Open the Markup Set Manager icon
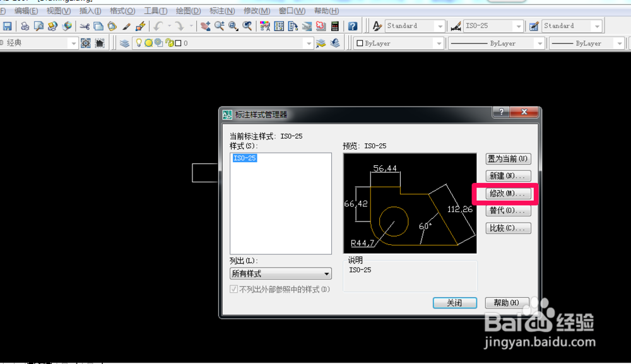Viewport: 631px width, 364px height. click(321, 26)
